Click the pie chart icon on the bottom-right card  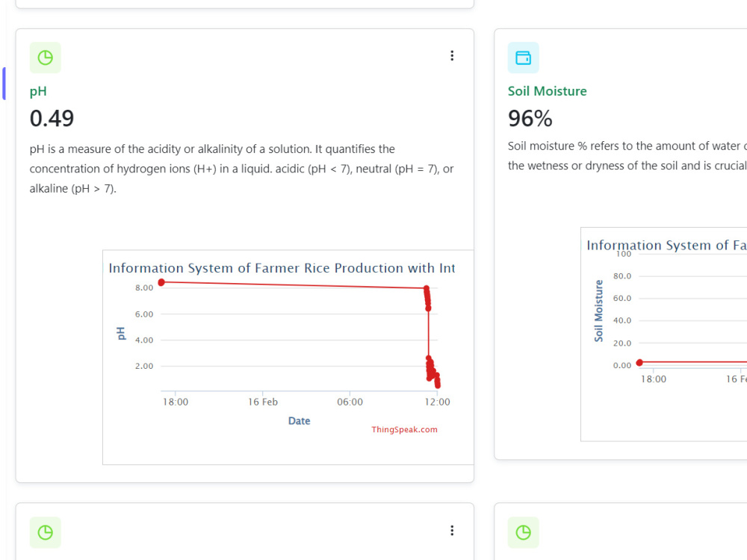[523, 532]
